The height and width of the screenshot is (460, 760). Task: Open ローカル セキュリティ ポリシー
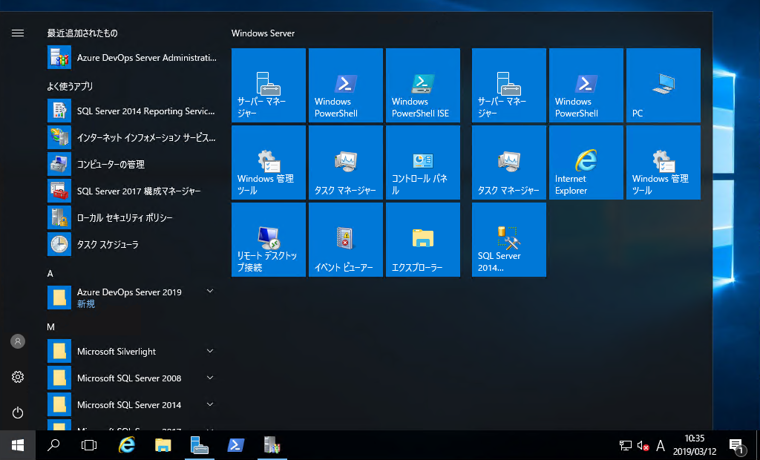[x=132, y=218]
